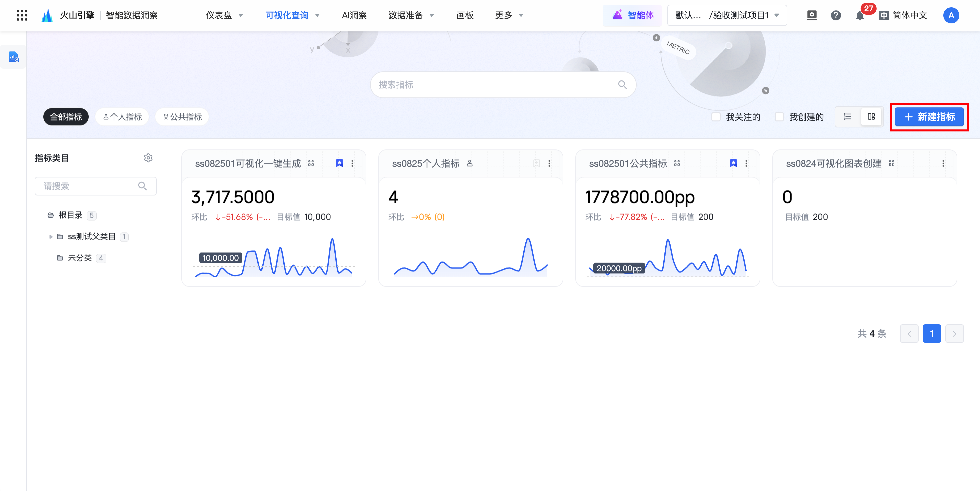Switch to the 个人指标 tab
The height and width of the screenshot is (491, 980).
click(122, 117)
